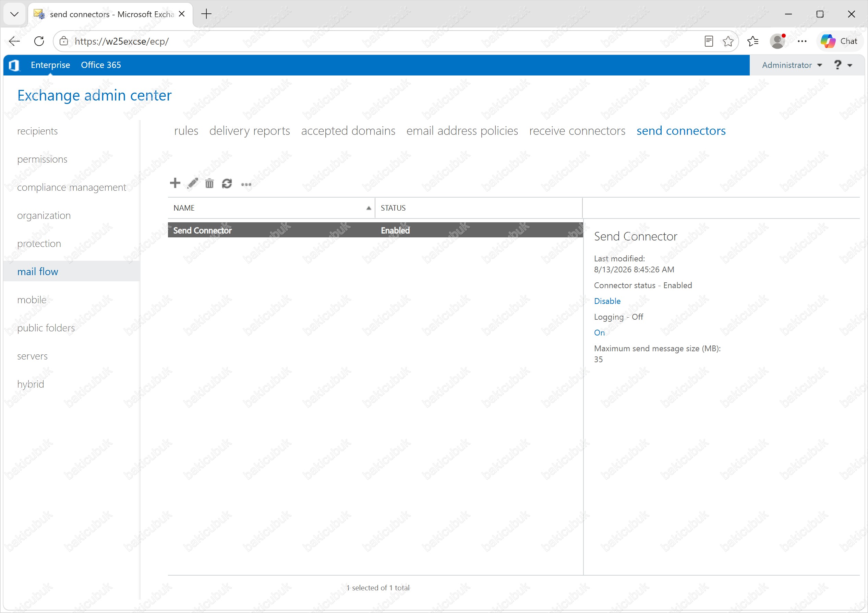Screen dimensions: 868x613
Task: Edit the selected connector with pencil icon
Action: click(192, 183)
